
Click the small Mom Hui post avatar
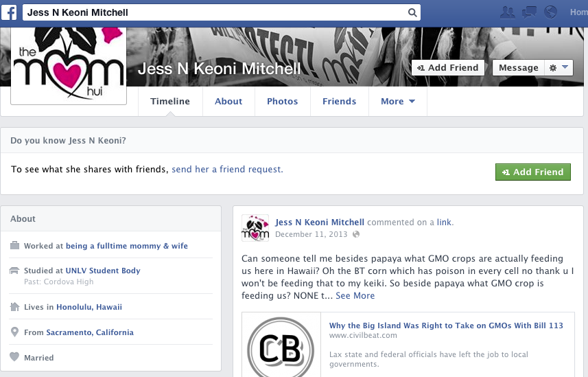[255, 228]
